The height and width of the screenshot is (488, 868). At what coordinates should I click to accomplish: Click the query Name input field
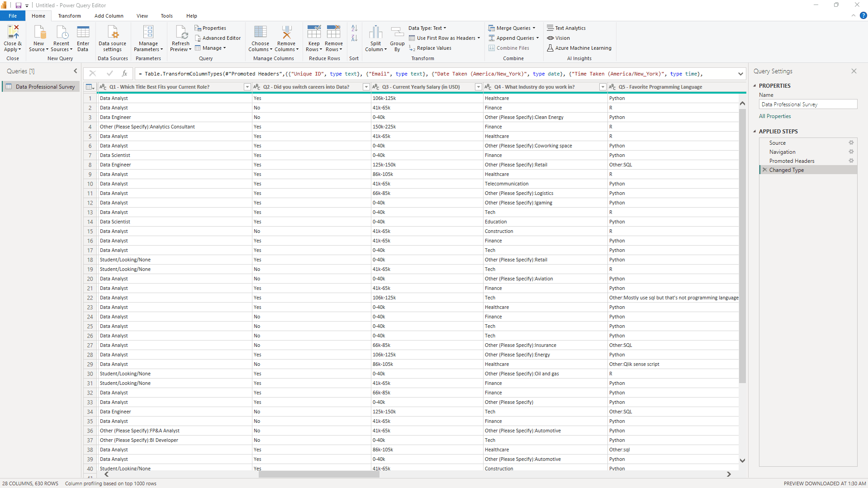(807, 104)
